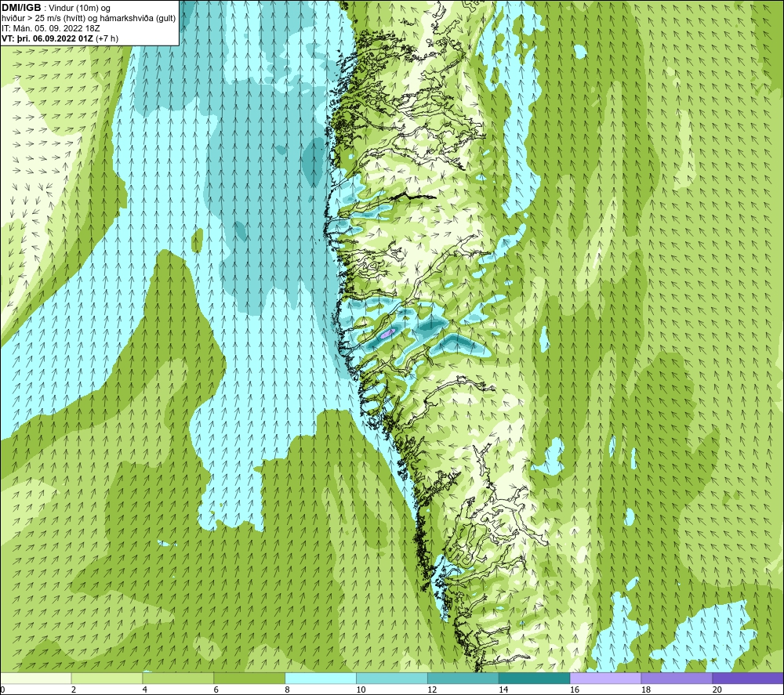
Task: Click the legend label '4'
Action: pyautogui.click(x=145, y=690)
